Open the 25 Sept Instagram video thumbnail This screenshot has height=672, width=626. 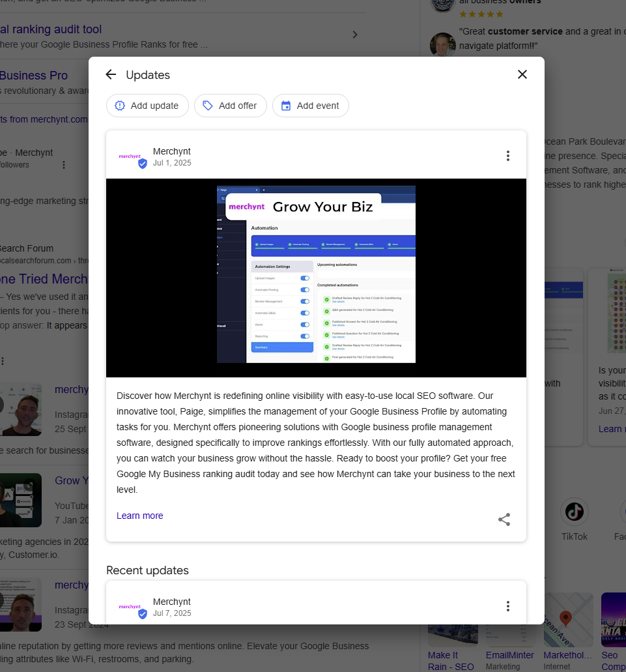21,409
